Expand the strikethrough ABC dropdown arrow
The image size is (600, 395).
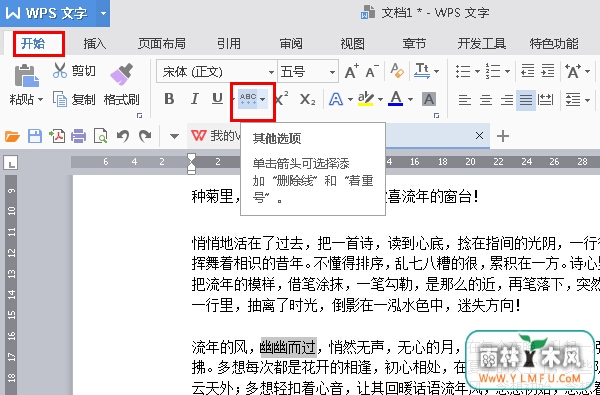[262, 100]
